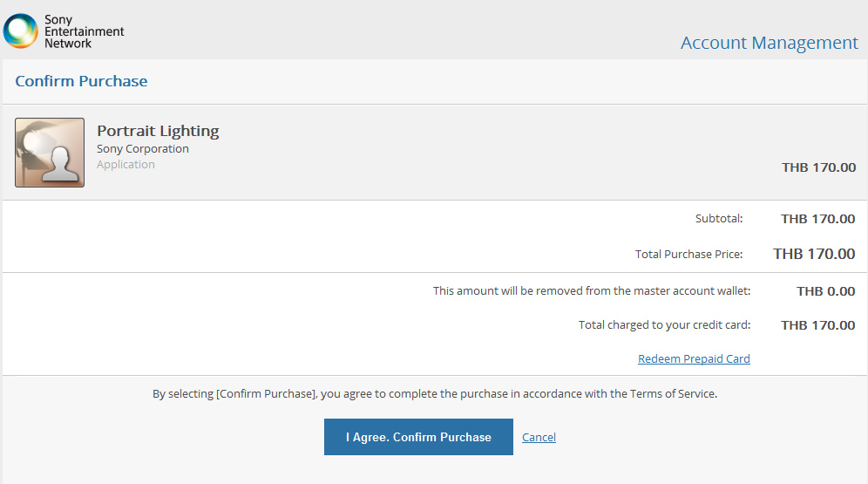The width and height of the screenshot is (868, 484).
Task: Click the THB 0.00 wallet amount
Action: 825,291
